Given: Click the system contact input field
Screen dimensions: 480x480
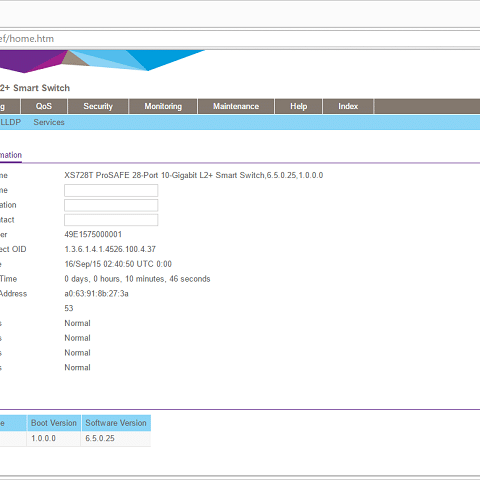Looking at the screenshot, I should point(111,220).
